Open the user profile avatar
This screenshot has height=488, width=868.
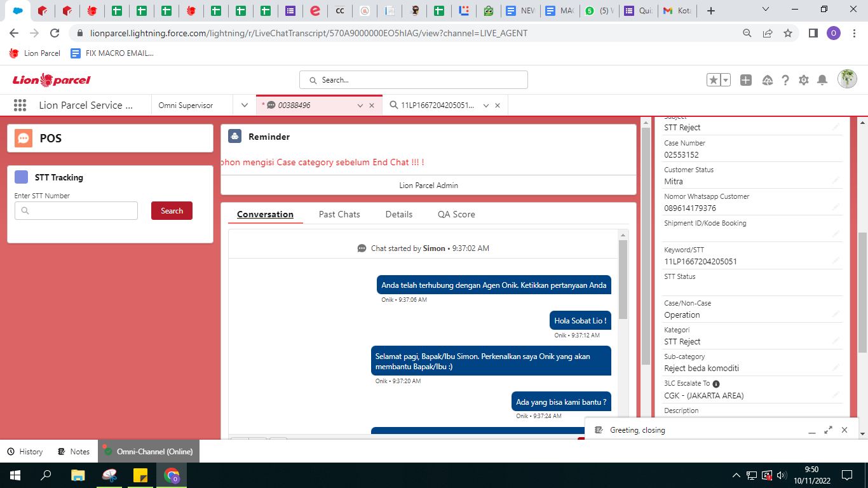[847, 79]
